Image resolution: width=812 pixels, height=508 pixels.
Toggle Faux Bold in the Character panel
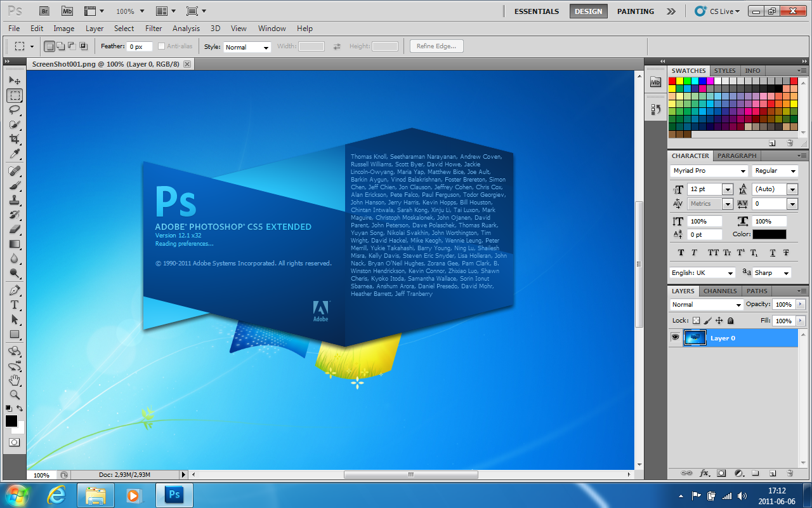pyautogui.click(x=681, y=253)
